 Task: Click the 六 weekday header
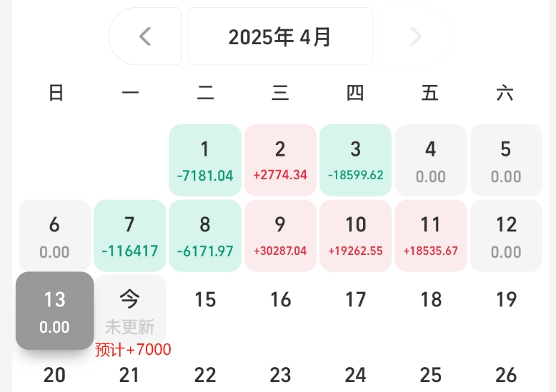click(505, 93)
